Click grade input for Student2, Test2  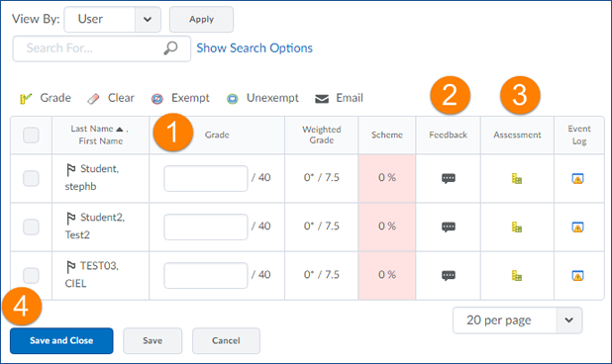206,227
